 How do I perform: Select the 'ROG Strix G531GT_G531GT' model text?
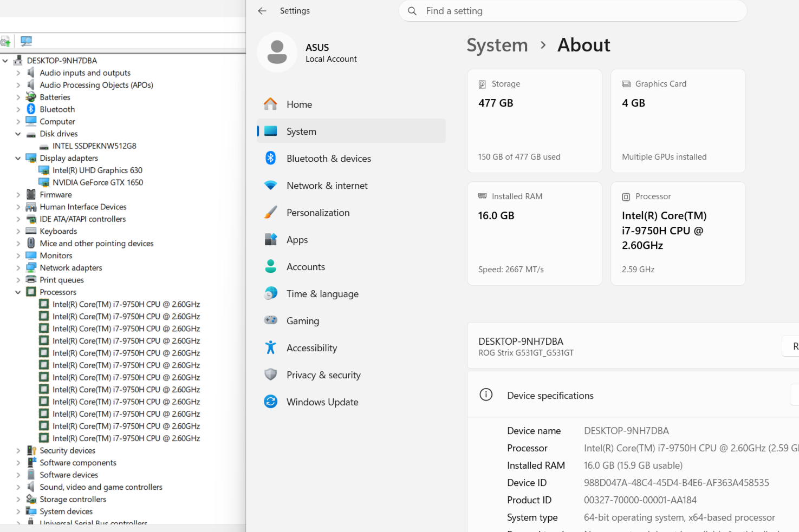pyautogui.click(x=526, y=353)
